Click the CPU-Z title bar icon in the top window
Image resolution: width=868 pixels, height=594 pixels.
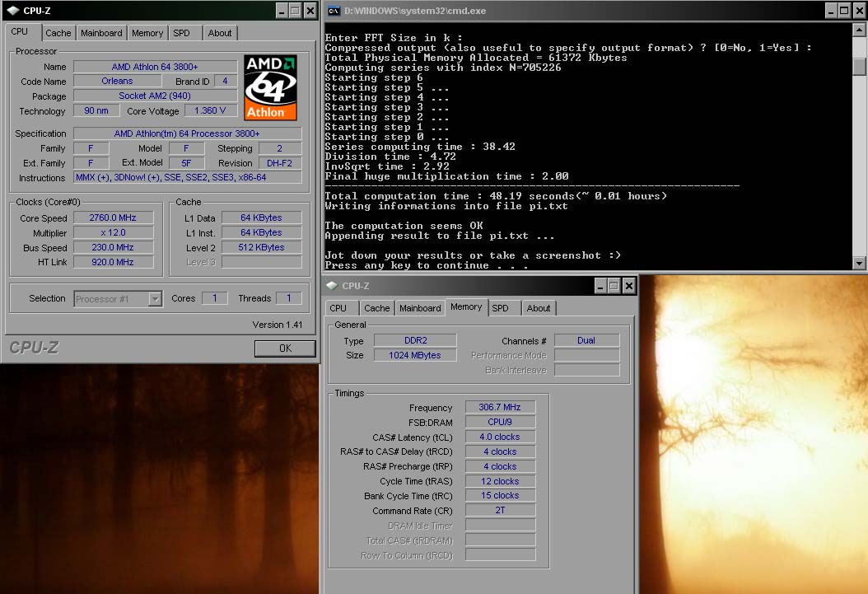[x=12, y=11]
